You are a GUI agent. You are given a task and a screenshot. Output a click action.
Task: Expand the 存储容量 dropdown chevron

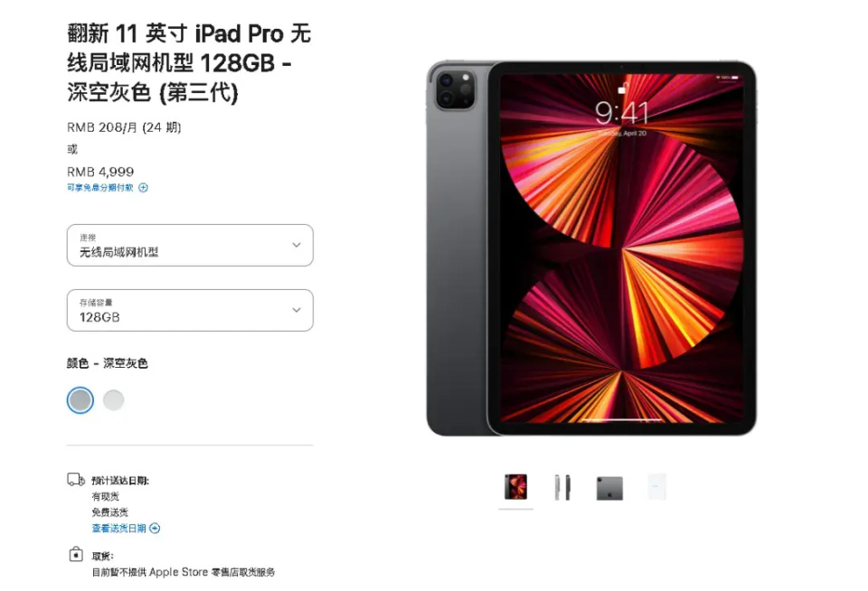click(x=297, y=310)
